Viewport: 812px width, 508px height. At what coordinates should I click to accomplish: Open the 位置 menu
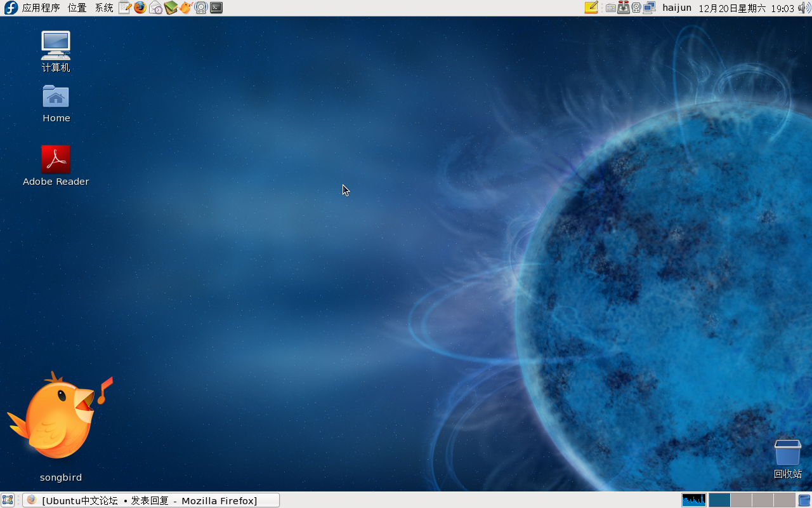click(77, 8)
